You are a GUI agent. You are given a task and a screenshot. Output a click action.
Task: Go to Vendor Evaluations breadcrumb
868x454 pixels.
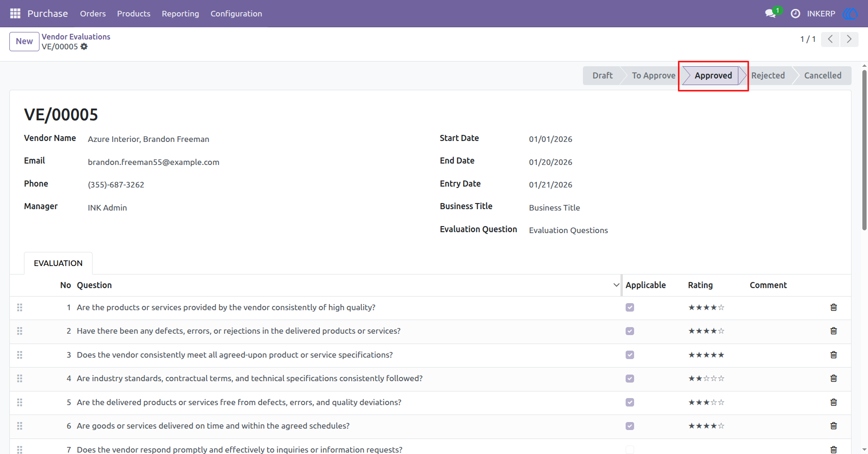click(76, 37)
